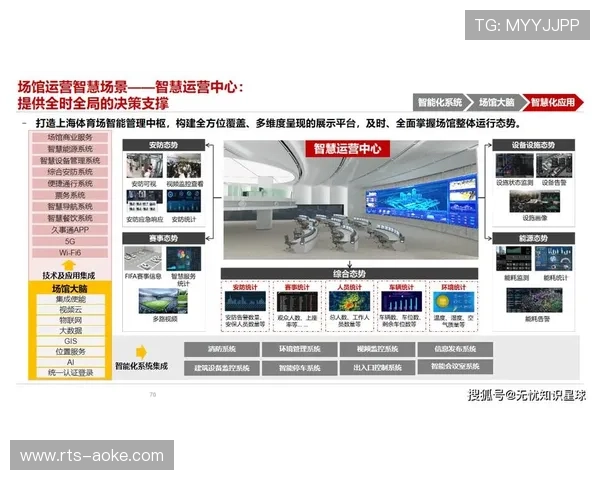Screen dimensions: 600x480
Task: Click the 视频监控系统 box
Action: pyautogui.click(x=378, y=349)
